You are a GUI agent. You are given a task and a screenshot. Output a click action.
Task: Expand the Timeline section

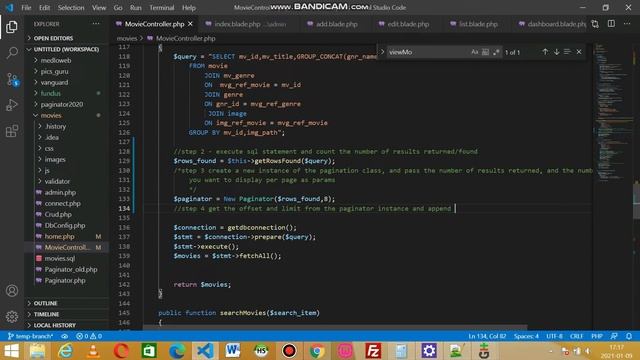(x=67, y=314)
